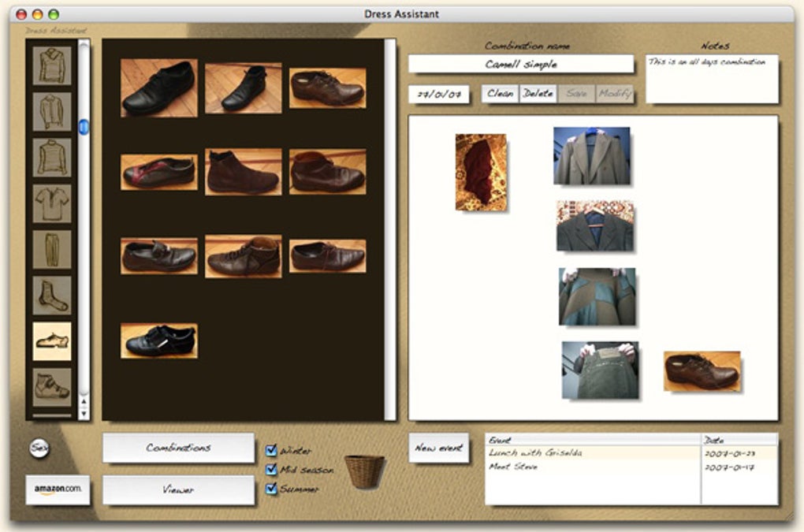Select the sweater category icon
804x532 pixels.
coord(51,64)
